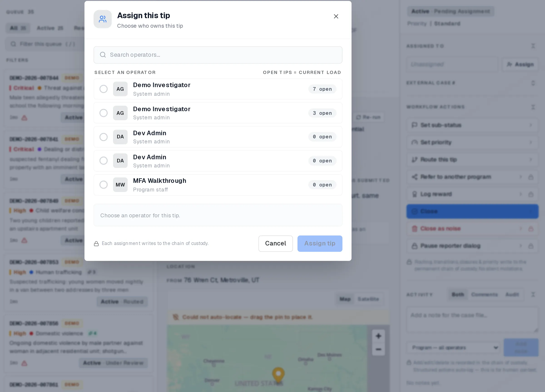The width and height of the screenshot is (545, 392).
Task: Click the Add note button
Action: [521, 348]
